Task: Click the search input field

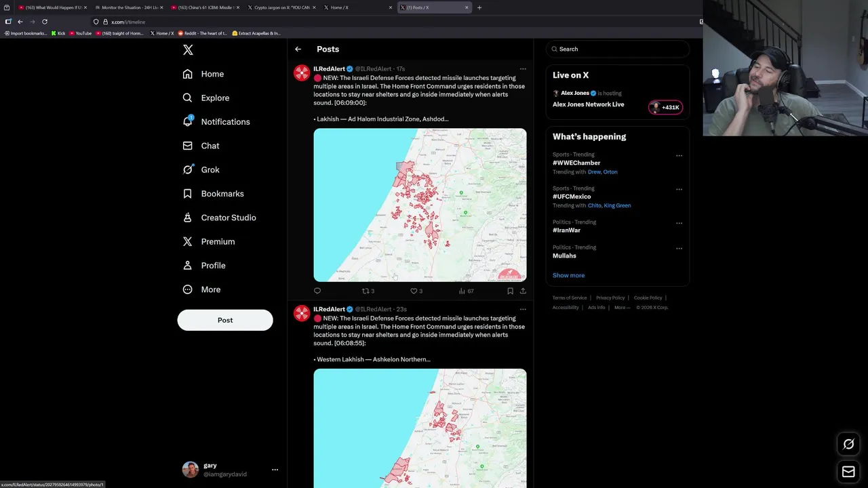Action: tap(618, 49)
